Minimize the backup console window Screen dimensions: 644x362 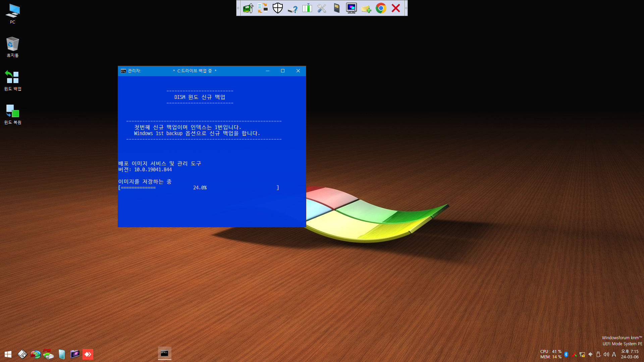tap(268, 71)
